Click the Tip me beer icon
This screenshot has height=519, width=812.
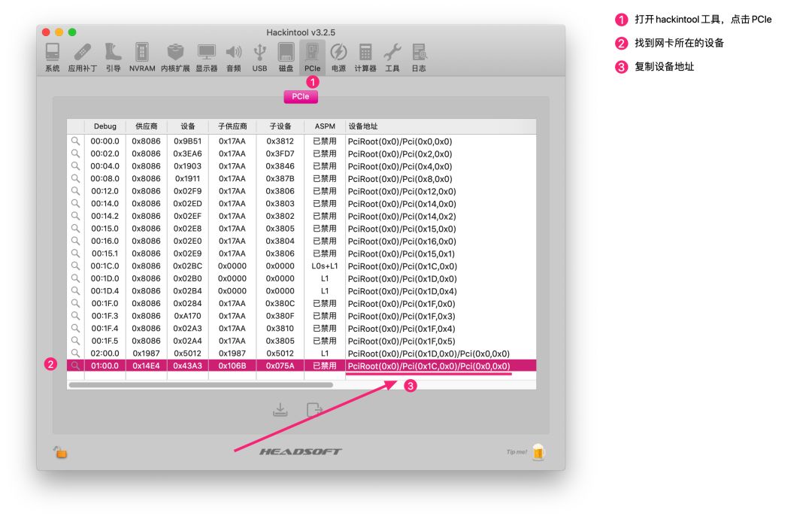coord(538,451)
